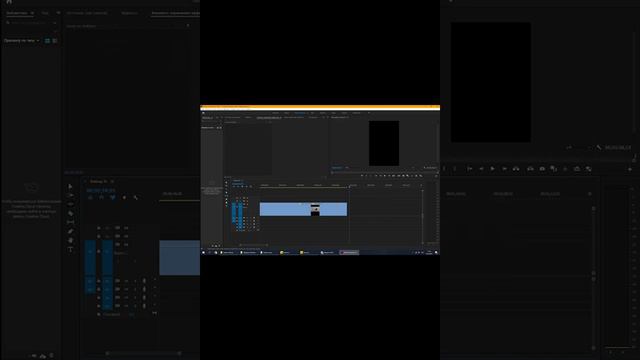Screen dimensions: 640x360
Task: Click Play in dimmed right program monitor
Action: click(x=493, y=169)
